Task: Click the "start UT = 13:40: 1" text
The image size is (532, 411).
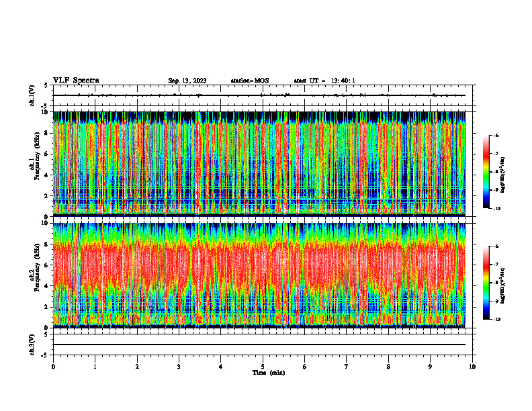Action: pyautogui.click(x=324, y=81)
